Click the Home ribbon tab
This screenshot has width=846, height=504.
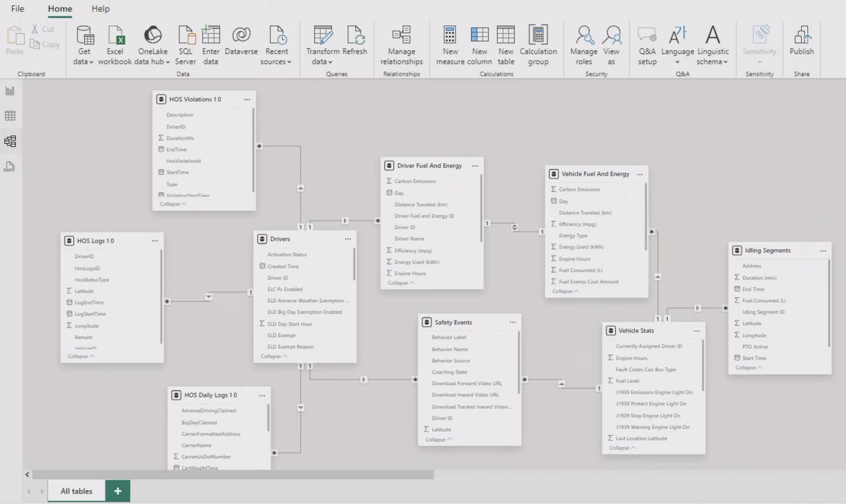point(60,9)
